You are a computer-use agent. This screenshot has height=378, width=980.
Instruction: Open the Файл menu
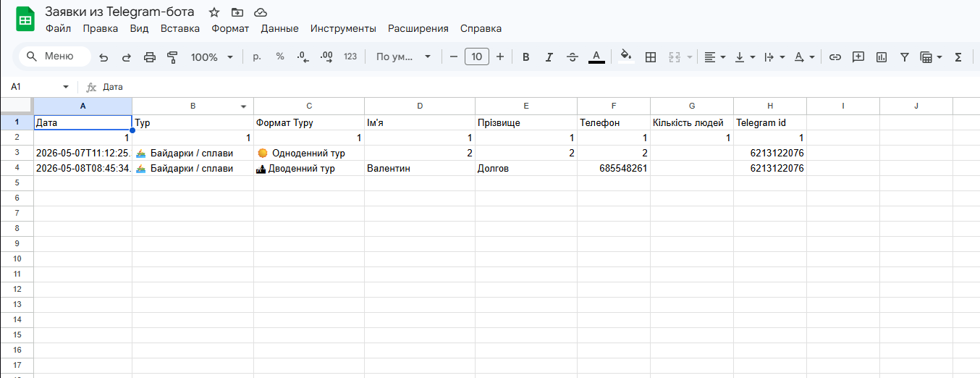click(x=58, y=28)
